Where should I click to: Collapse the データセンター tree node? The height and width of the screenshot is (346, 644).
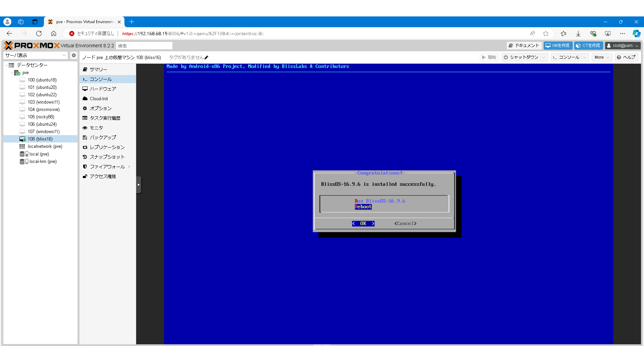point(6,65)
